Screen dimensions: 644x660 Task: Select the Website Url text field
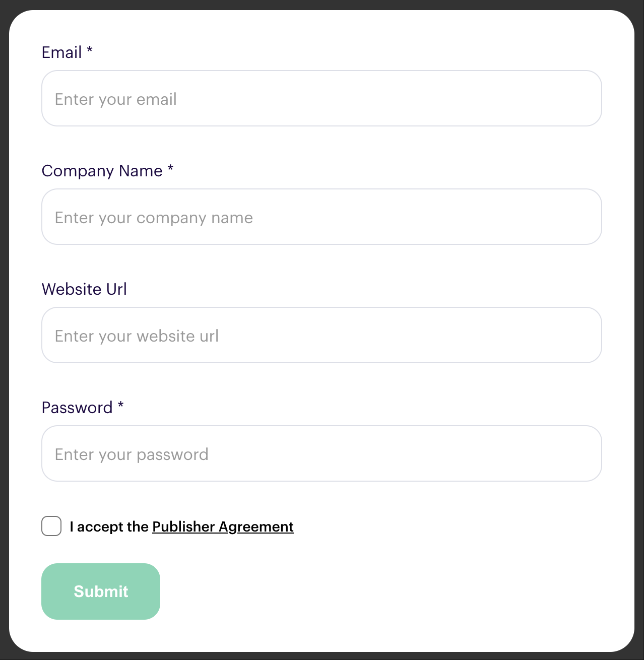click(321, 335)
